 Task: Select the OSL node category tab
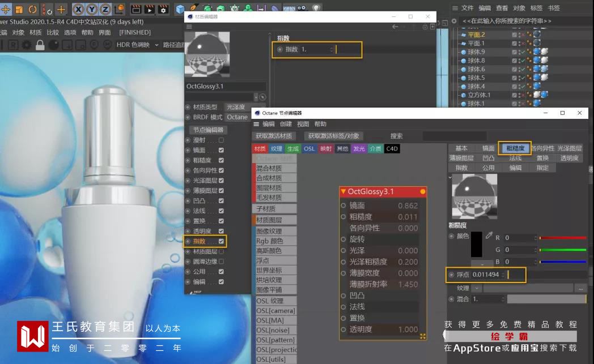click(309, 149)
